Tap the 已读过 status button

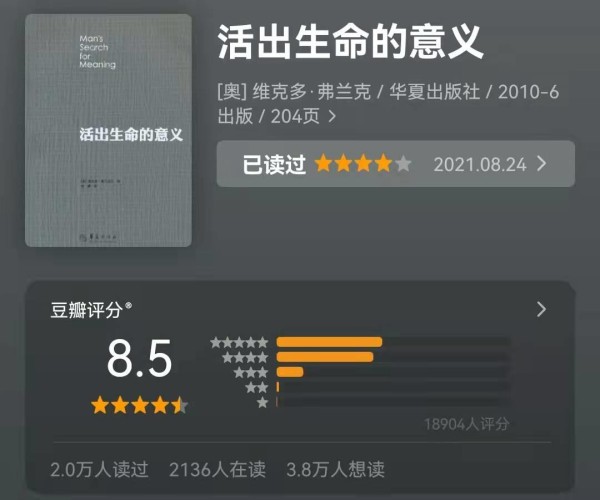coord(274,164)
